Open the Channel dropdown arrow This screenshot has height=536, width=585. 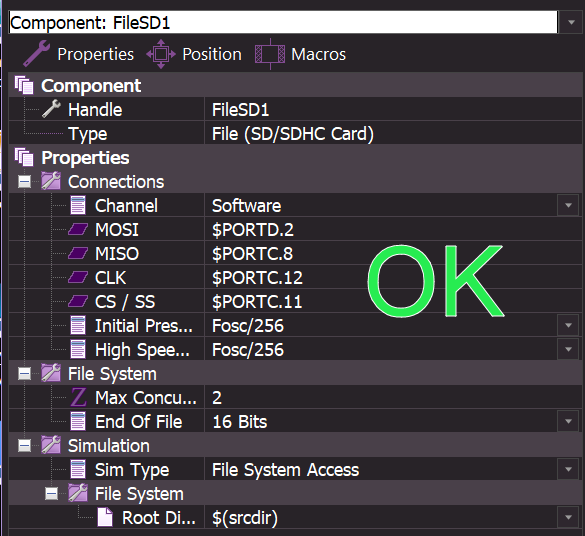tap(568, 206)
